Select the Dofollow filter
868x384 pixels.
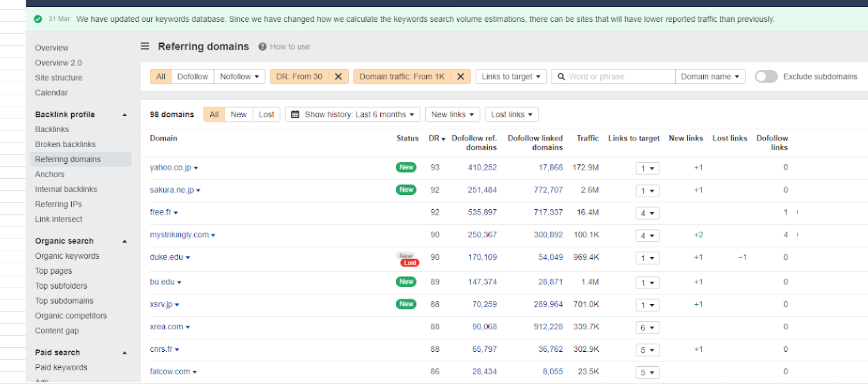coord(192,76)
